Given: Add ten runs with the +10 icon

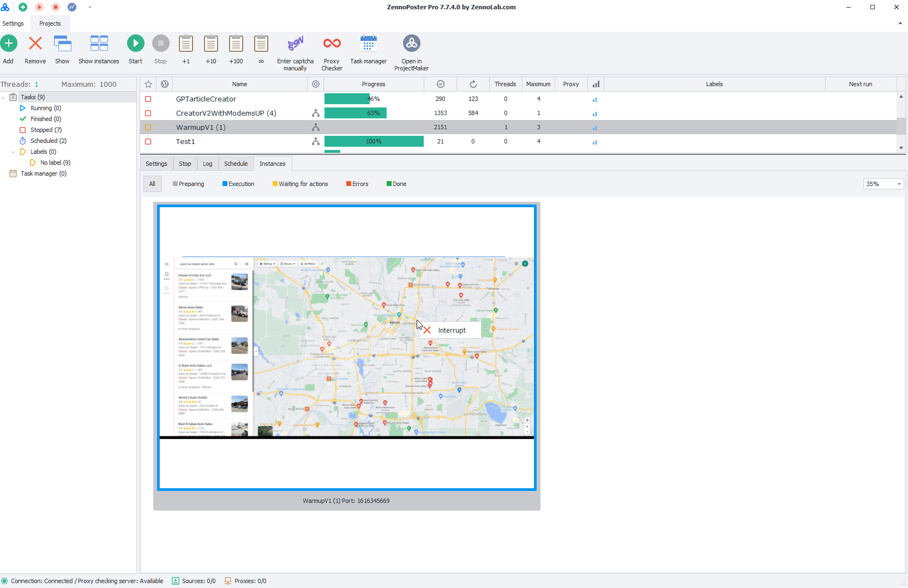Looking at the screenshot, I should pos(211,44).
